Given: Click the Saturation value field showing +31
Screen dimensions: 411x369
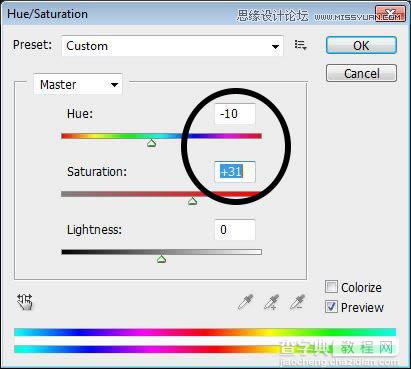Looking at the screenshot, I should pyautogui.click(x=235, y=172).
